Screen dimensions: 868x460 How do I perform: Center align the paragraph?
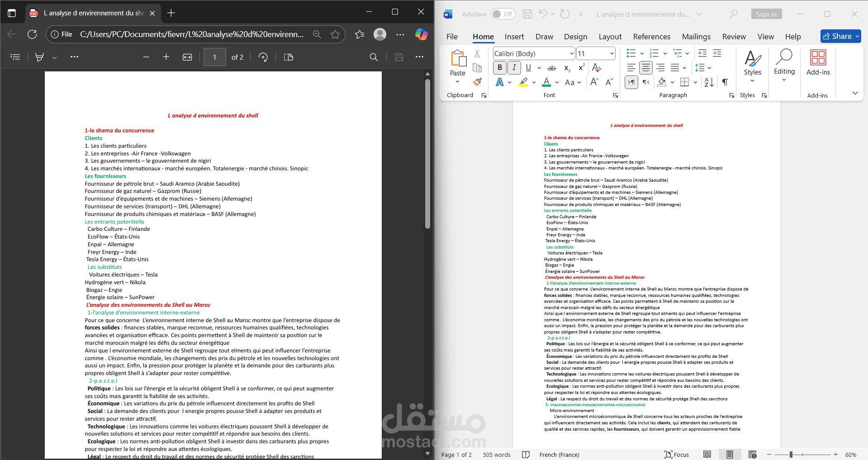pos(646,68)
